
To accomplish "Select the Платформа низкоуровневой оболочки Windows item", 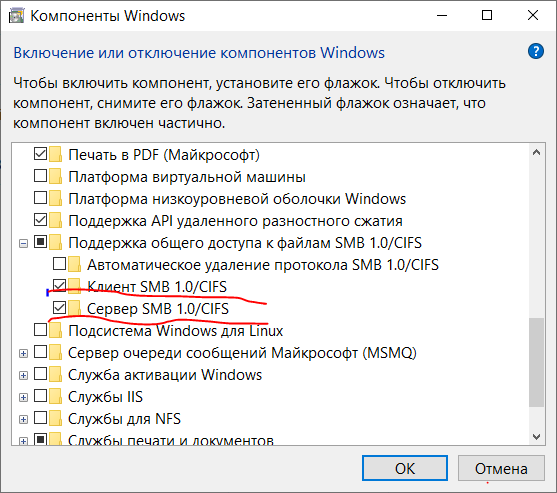I will click(x=237, y=199).
